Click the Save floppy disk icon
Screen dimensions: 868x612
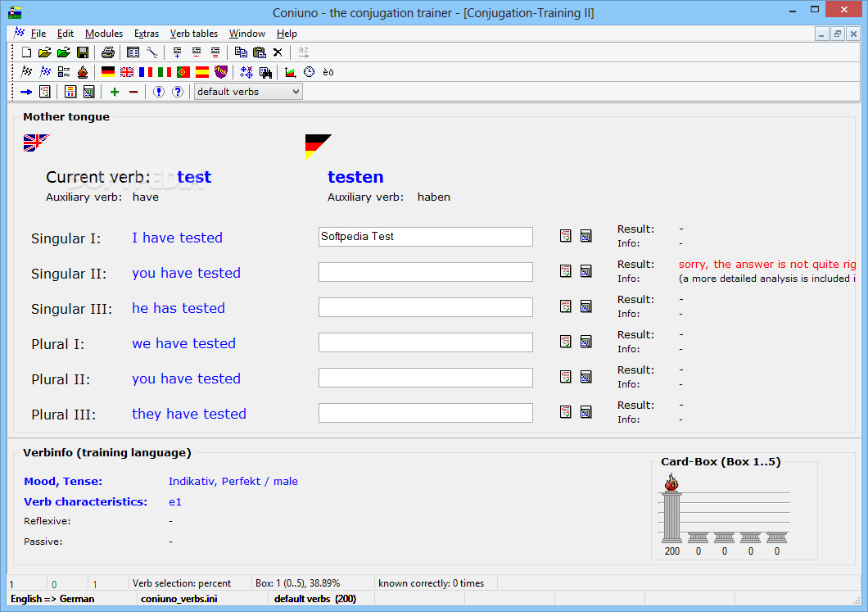click(83, 52)
